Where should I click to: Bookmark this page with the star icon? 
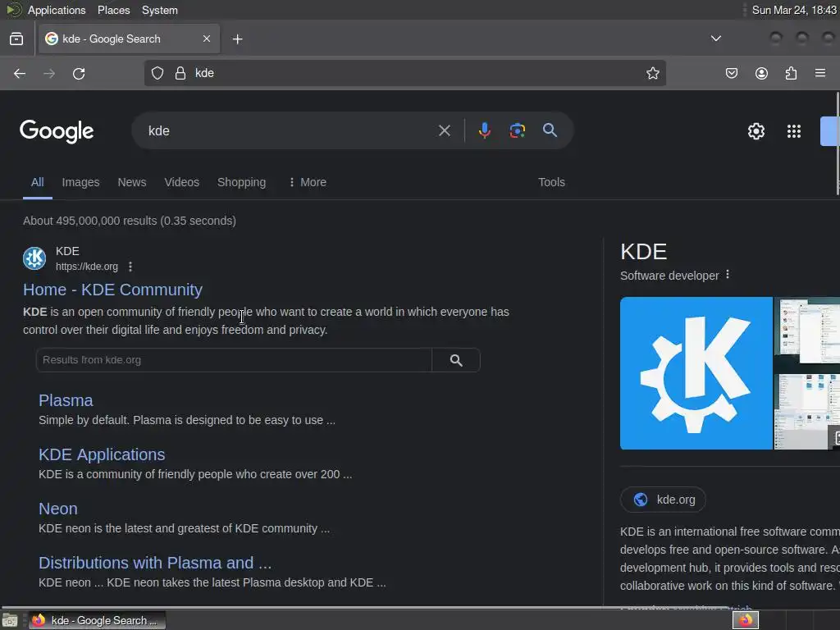652,73
